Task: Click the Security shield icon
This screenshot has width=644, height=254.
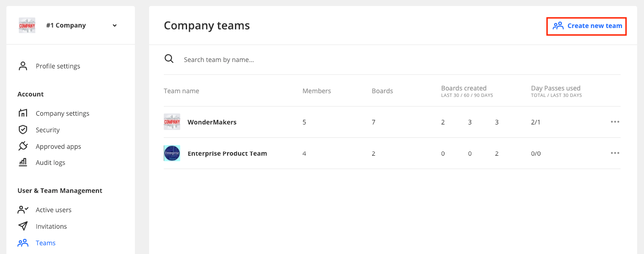Action: (x=23, y=130)
